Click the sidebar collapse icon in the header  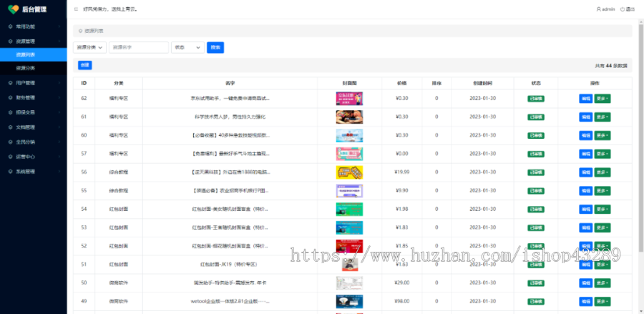[x=76, y=9]
